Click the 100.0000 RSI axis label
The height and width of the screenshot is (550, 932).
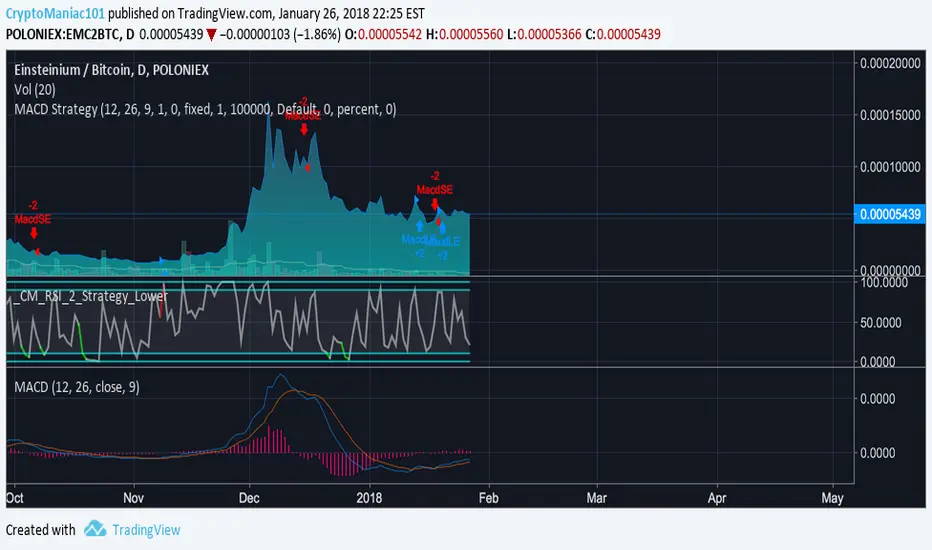(x=884, y=282)
